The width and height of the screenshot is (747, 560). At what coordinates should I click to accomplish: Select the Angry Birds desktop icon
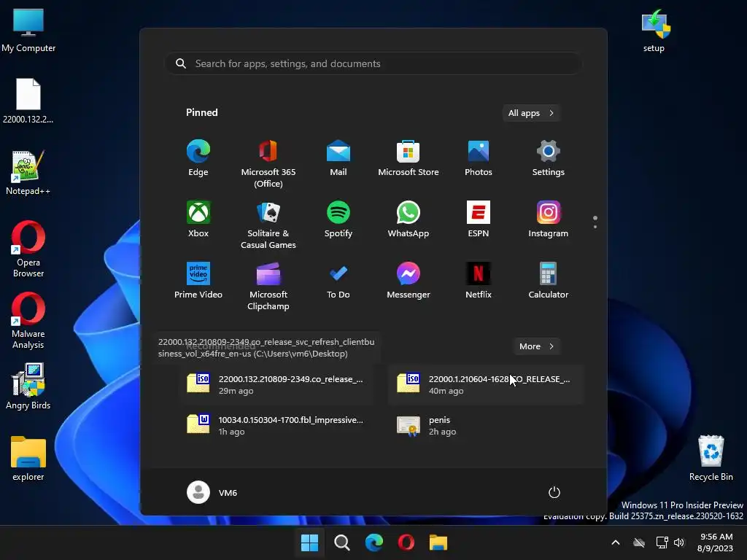point(28,386)
